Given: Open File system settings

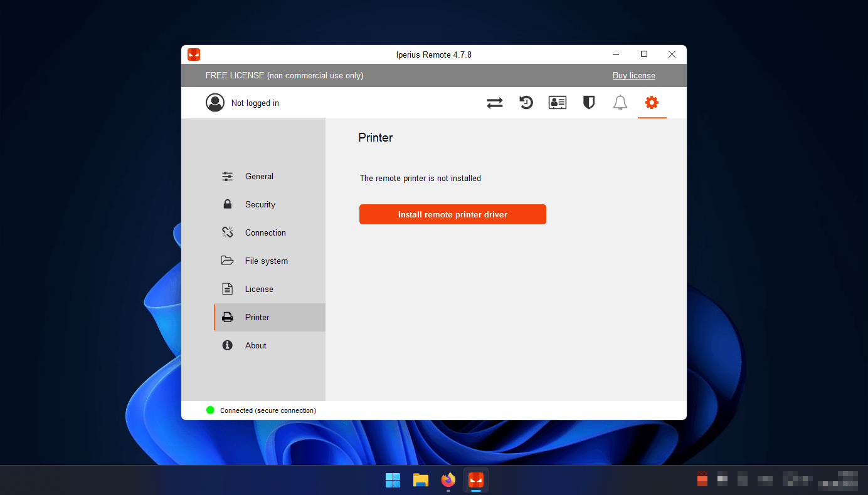Looking at the screenshot, I should pos(270,261).
